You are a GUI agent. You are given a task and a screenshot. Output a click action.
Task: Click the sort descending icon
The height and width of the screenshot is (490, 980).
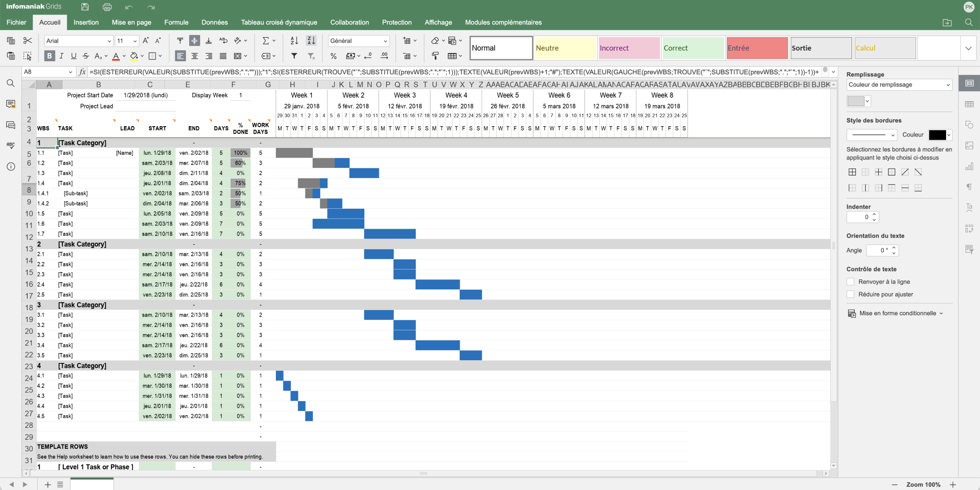click(x=311, y=41)
